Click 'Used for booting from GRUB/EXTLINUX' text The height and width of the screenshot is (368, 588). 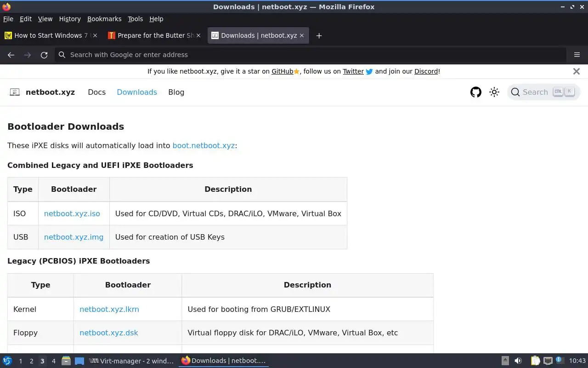(x=259, y=309)
